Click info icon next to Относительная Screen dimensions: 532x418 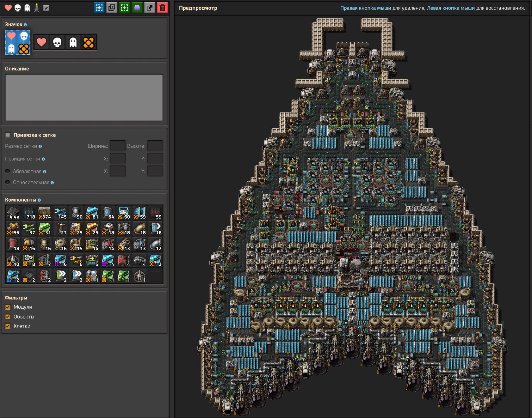[x=52, y=183]
